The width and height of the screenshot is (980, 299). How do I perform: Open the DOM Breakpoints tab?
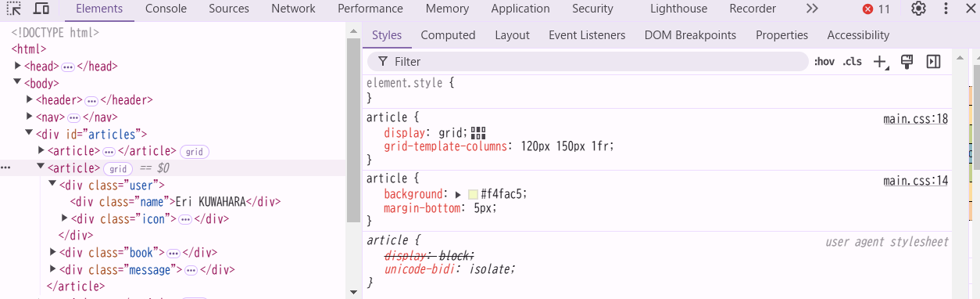pos(690,35)
